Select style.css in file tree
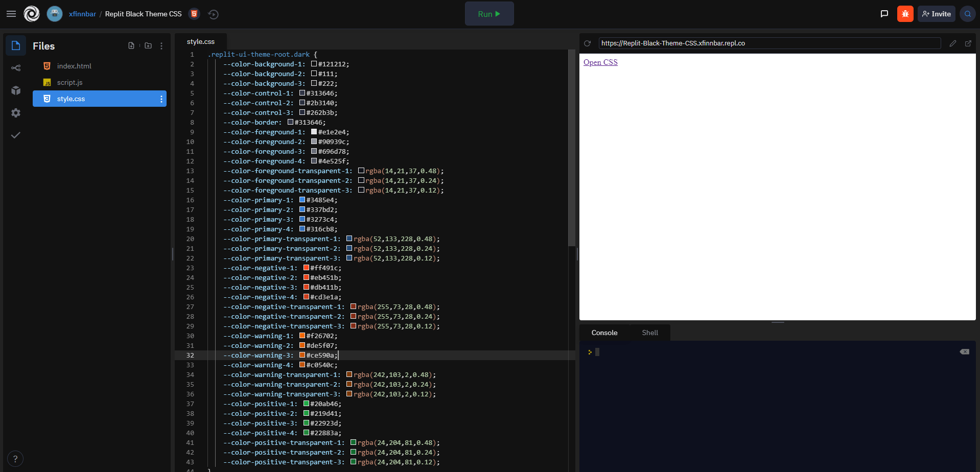 pos(100,99)
